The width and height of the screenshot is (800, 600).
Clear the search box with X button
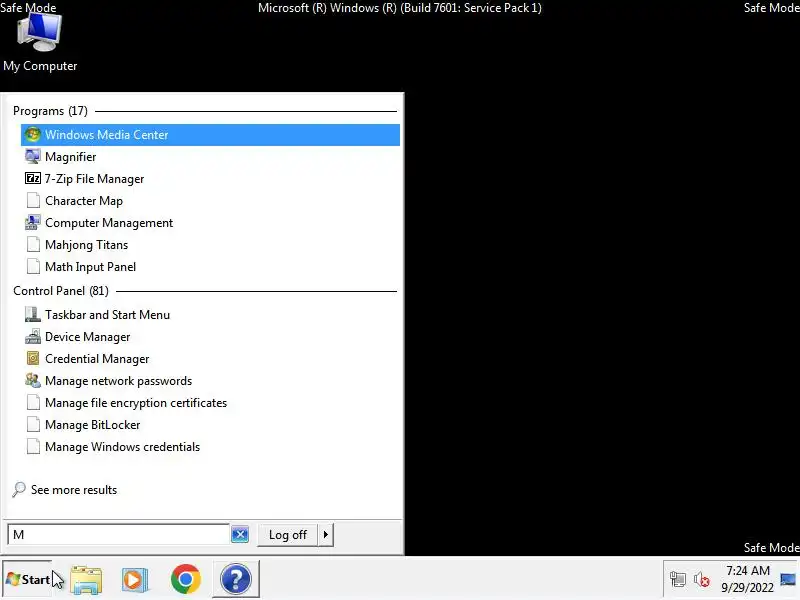(x=240, y=534)
